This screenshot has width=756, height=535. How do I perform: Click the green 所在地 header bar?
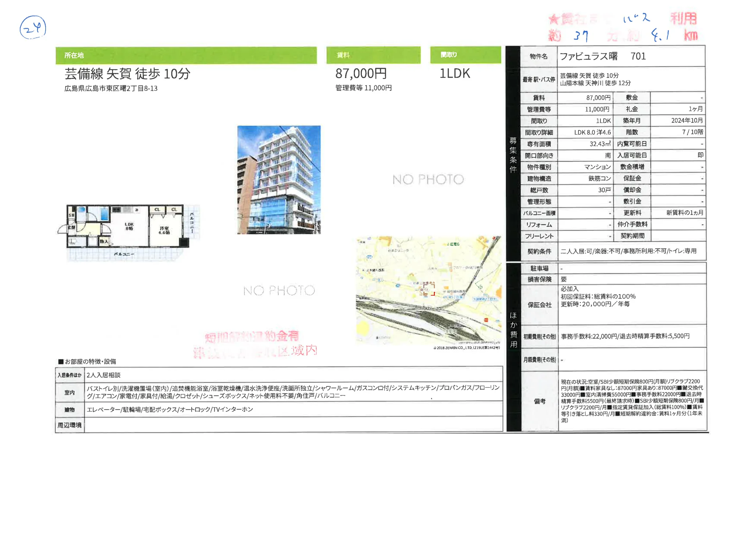tap(186, 55)
